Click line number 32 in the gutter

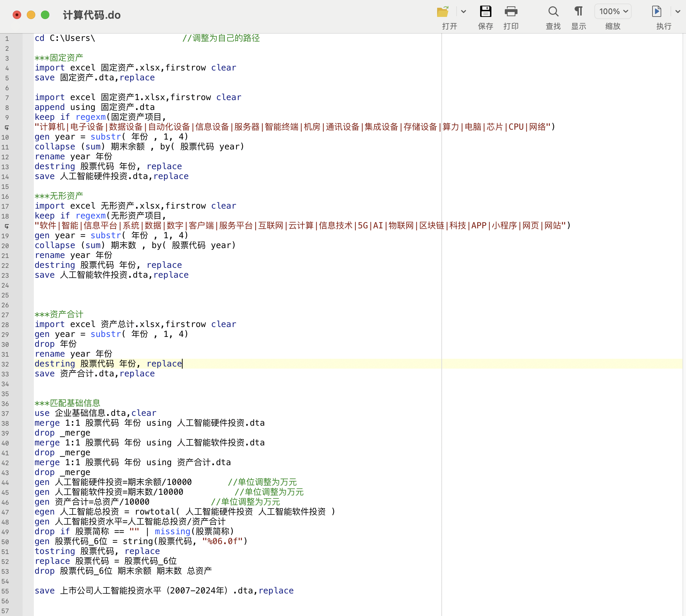pyautogui.click(x=5, y=364)
